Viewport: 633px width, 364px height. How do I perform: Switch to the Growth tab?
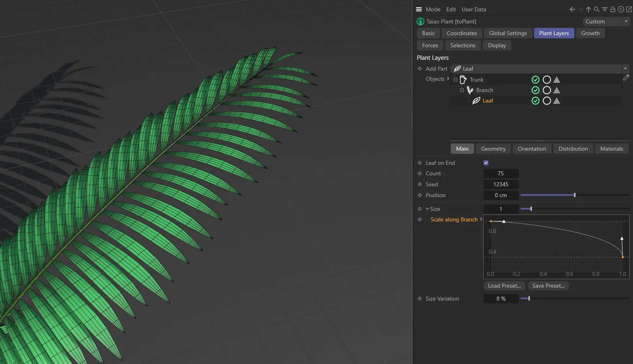point(590,33)
